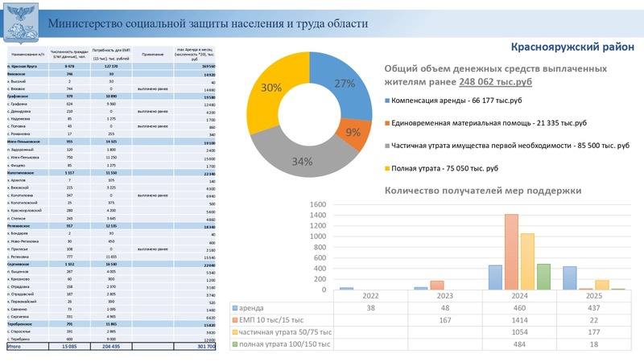The height and width of the screenshot is (362, 644).
Task: Select the gray 34% donut slice
Action: [303, 162]
